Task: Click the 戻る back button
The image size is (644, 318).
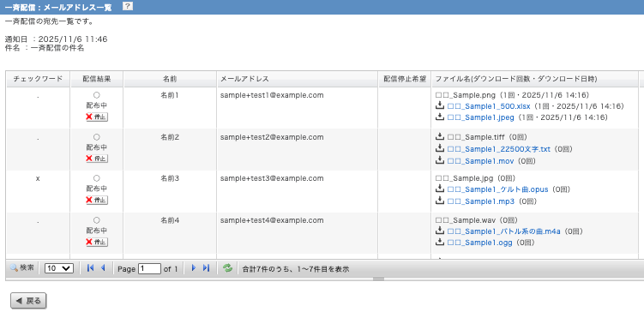Action: pyautogui.click(x=28, y=301)
